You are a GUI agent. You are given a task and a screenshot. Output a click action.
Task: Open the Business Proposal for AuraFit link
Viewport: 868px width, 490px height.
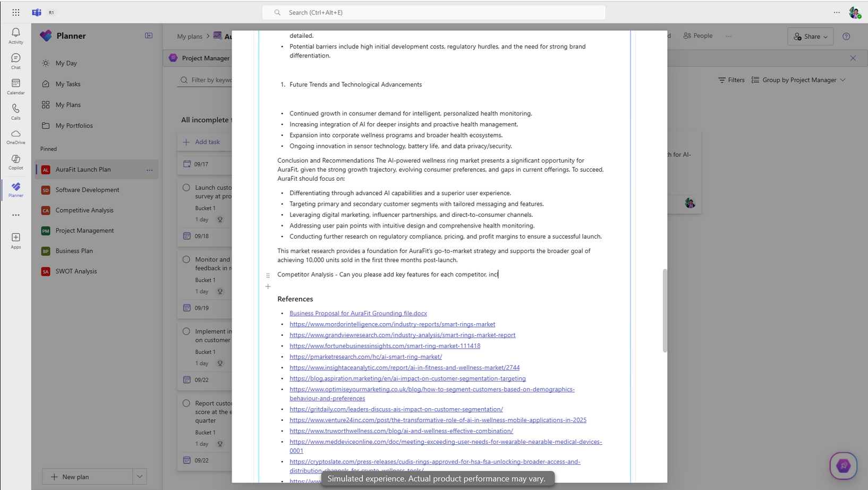click(358, 314)
